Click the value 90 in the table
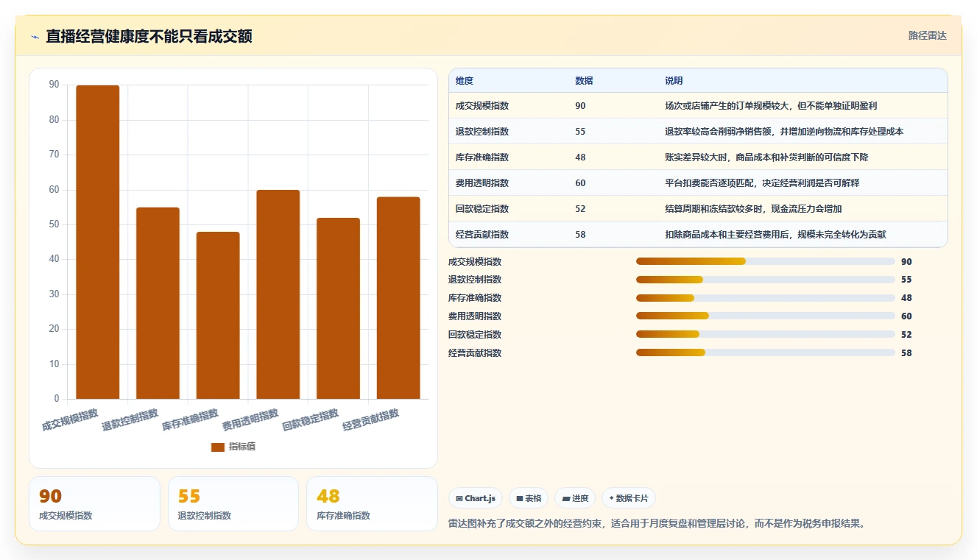977x560 pixels. 580,106
